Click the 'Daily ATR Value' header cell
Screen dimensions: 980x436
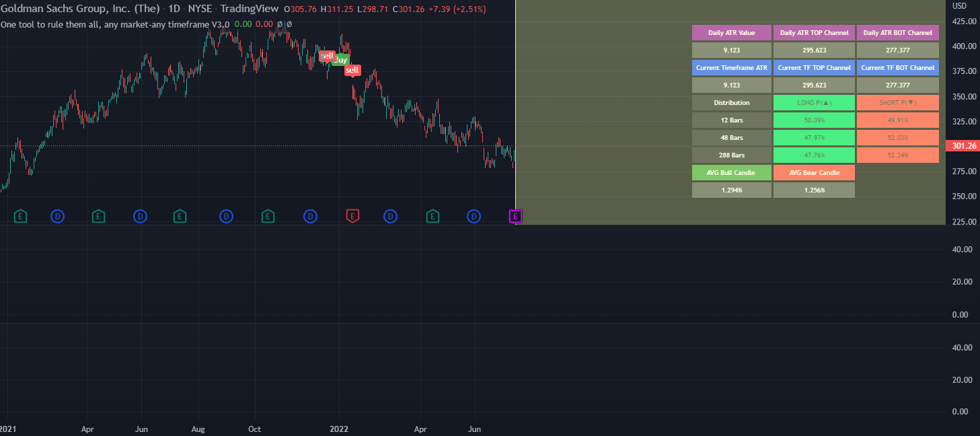pos(732,33)
